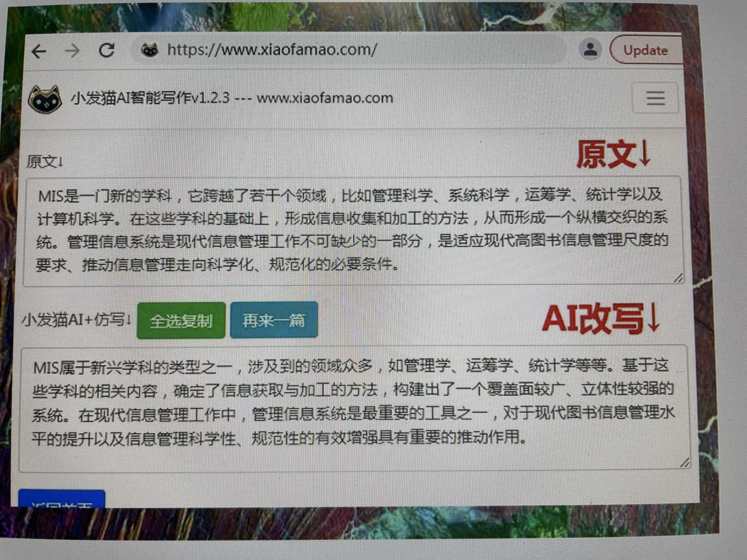Focus the URL address field
The height and width of the screenshot is (560, 747).
(272, 50)
